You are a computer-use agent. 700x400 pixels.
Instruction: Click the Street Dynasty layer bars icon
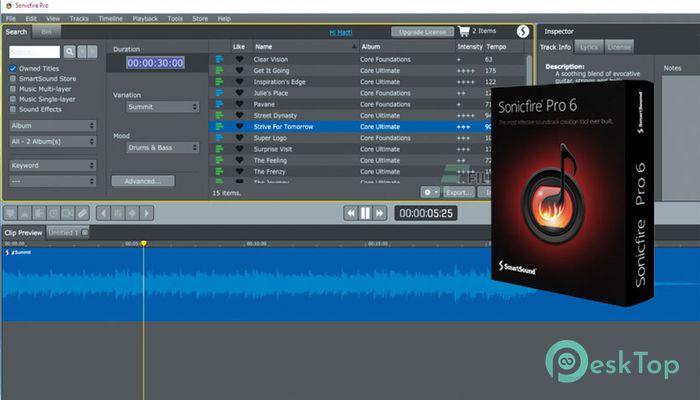[x=219, y=116]
